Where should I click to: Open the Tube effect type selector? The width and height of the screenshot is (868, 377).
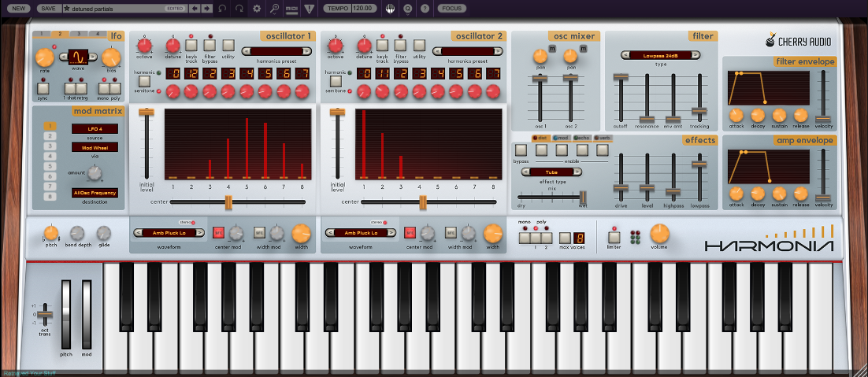(x=551, y=172)
